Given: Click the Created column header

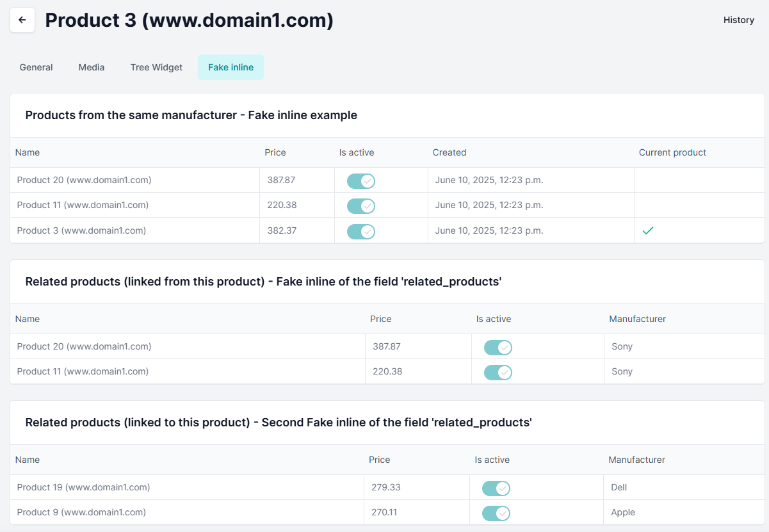Looking at the screenshot, I should tap(449, 152).
